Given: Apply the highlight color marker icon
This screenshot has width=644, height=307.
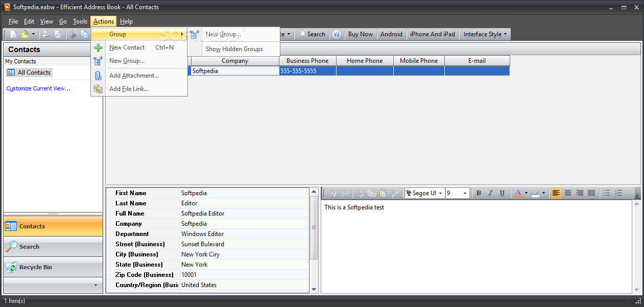Looking at the screenshot, I should coord(535,193).
